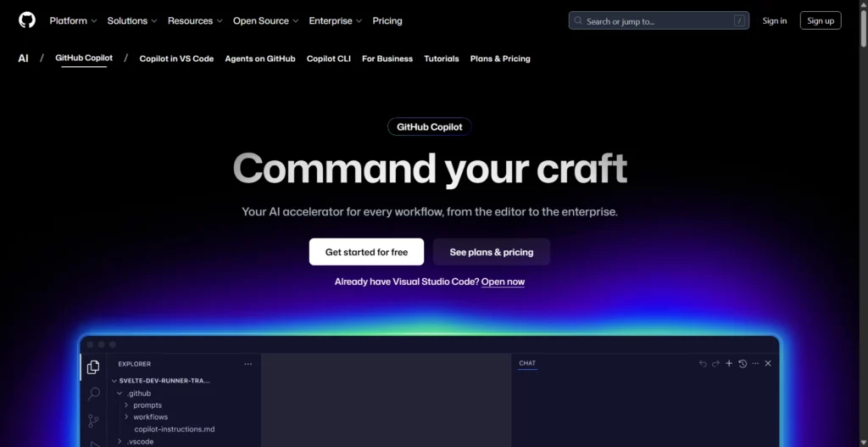Open Agents on GitHub page
Image resolution: width=868 pixels, height=447 pixels.
coord(260,59)
